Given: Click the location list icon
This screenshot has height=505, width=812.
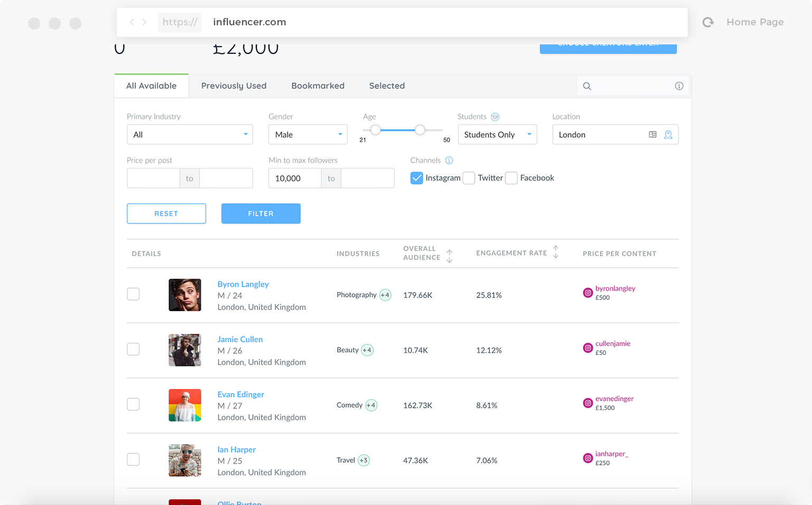Looking at the screenshot, I should 653,135.
